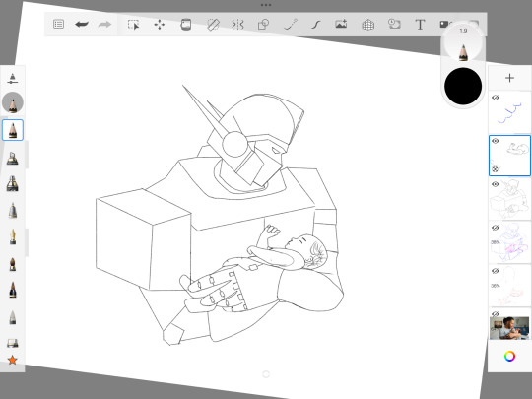Open the rainbow Color Editor wheel
Image resolution: width=532 pixels, height=399 pixels.
pos(509,357)
